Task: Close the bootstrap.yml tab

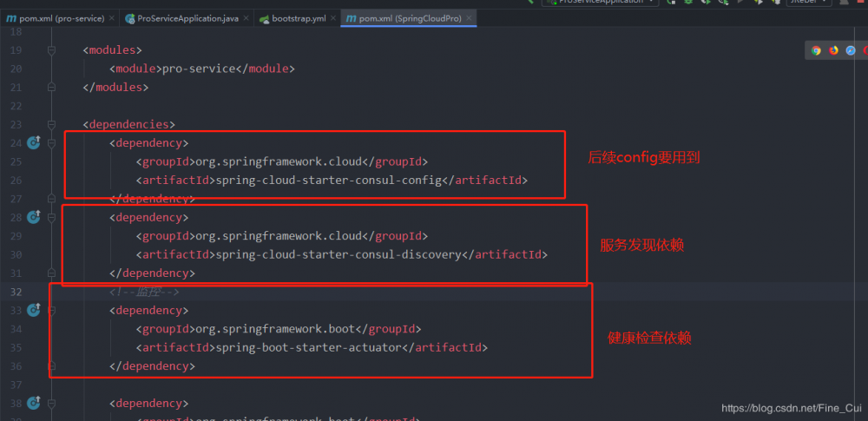Action: pos(334,18)
